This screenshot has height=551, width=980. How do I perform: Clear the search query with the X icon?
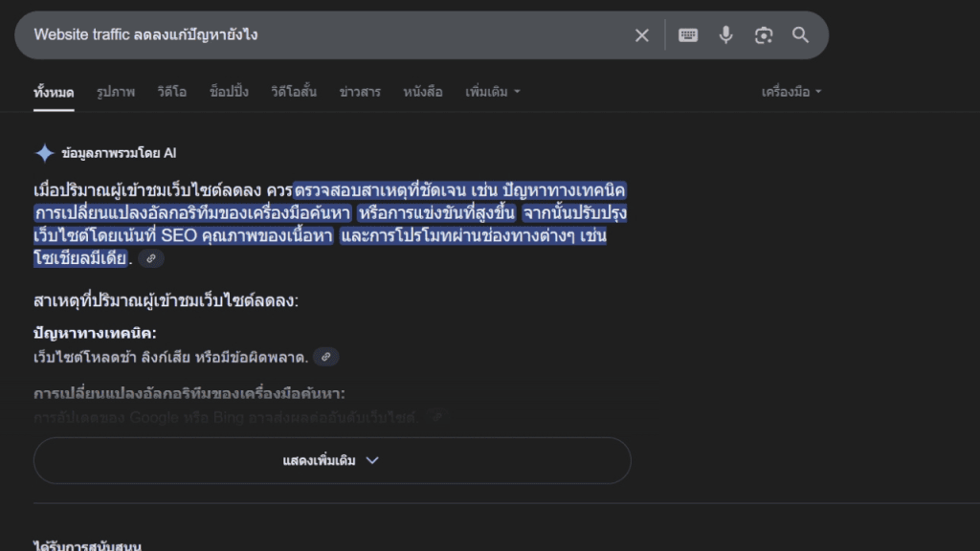pos(641,34)
